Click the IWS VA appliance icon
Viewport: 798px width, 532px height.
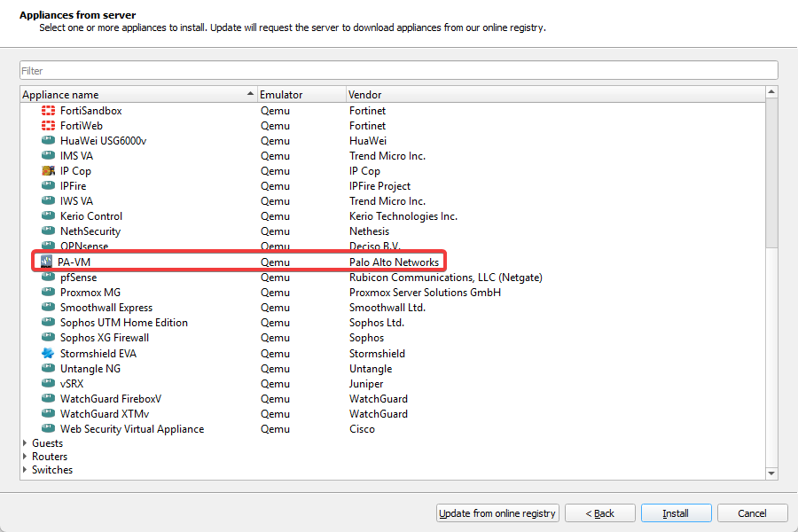(49, 201)
